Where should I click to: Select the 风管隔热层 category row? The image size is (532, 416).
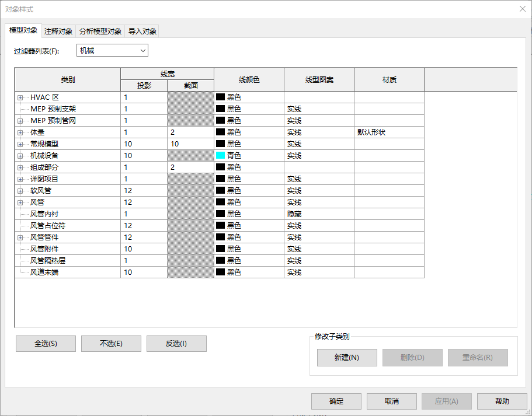(220, 260)
